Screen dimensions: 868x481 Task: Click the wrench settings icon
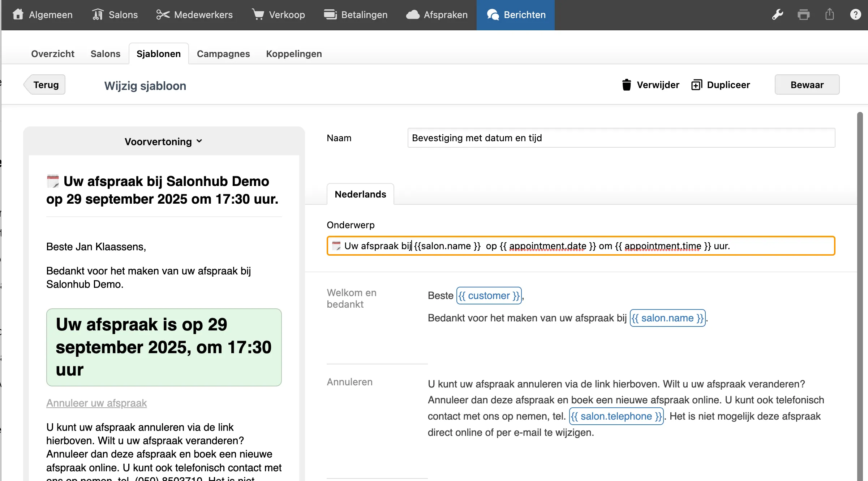pyautogui.click(x=777, y=15)
